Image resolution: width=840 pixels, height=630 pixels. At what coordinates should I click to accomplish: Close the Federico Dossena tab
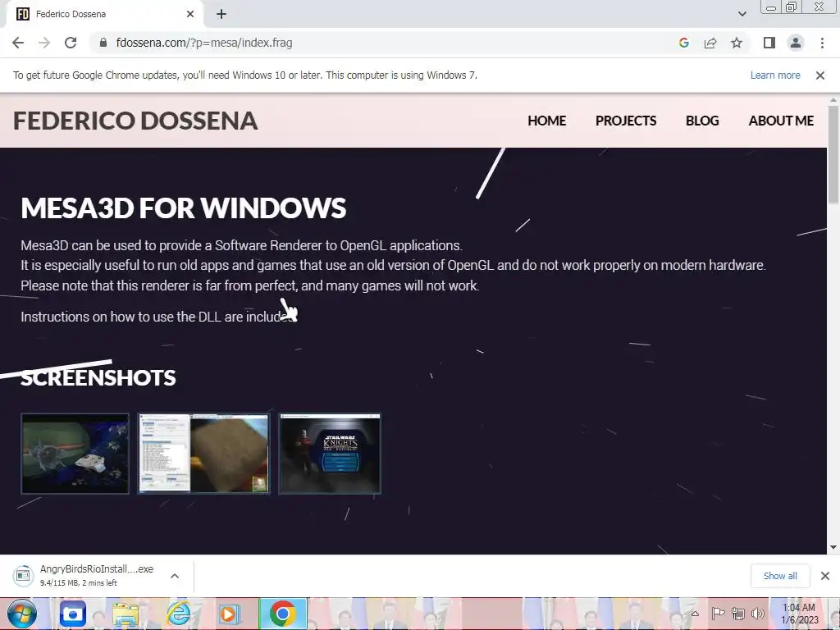[190, 14]
